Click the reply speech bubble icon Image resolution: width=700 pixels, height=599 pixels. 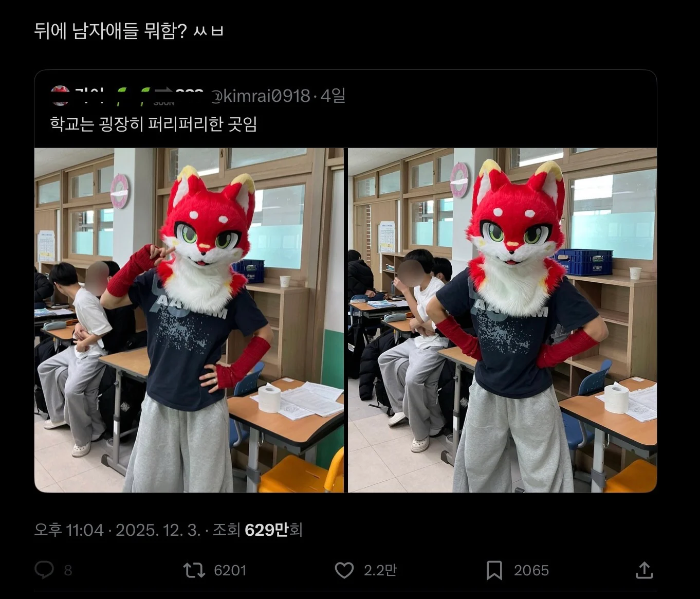click(x=44, y=570)
